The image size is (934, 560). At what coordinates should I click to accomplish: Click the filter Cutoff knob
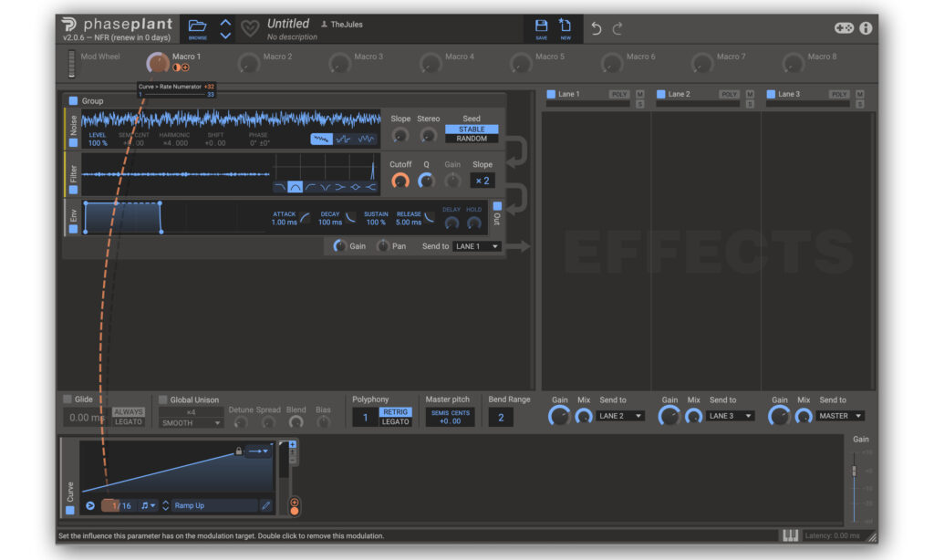click(x=400, y=181)
